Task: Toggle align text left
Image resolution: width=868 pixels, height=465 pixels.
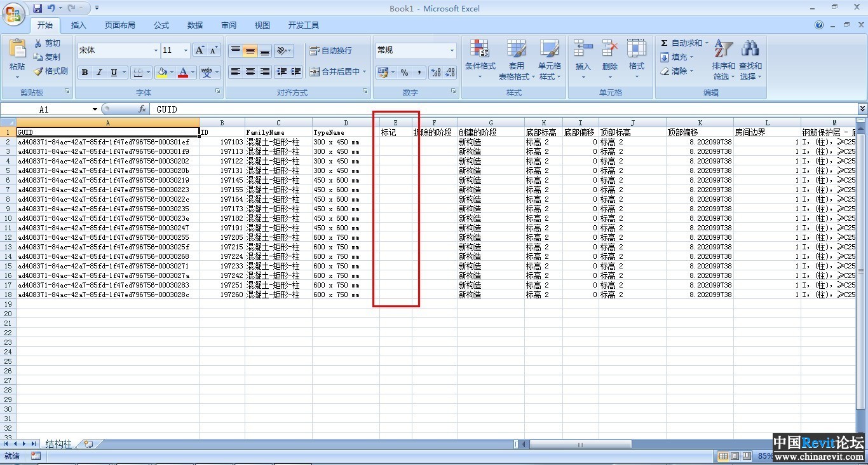Action: click(x=236, y=72)
